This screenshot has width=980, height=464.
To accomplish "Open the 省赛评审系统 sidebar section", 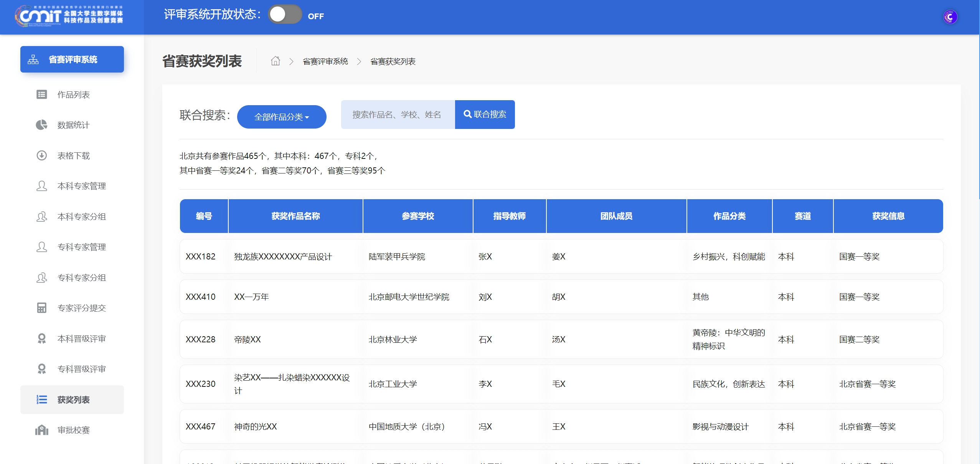I will tap(72, 59).
